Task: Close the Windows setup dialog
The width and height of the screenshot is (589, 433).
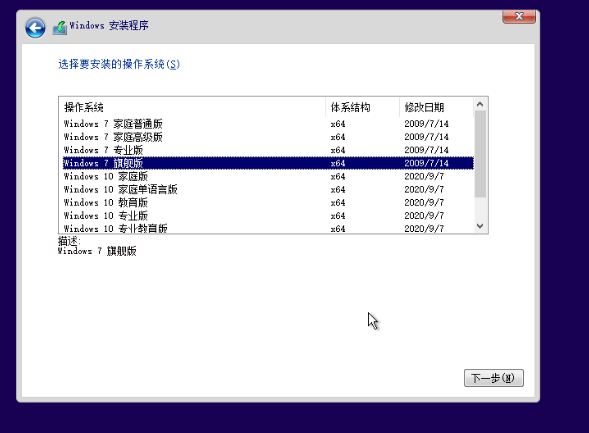Action: pos(519,17)
